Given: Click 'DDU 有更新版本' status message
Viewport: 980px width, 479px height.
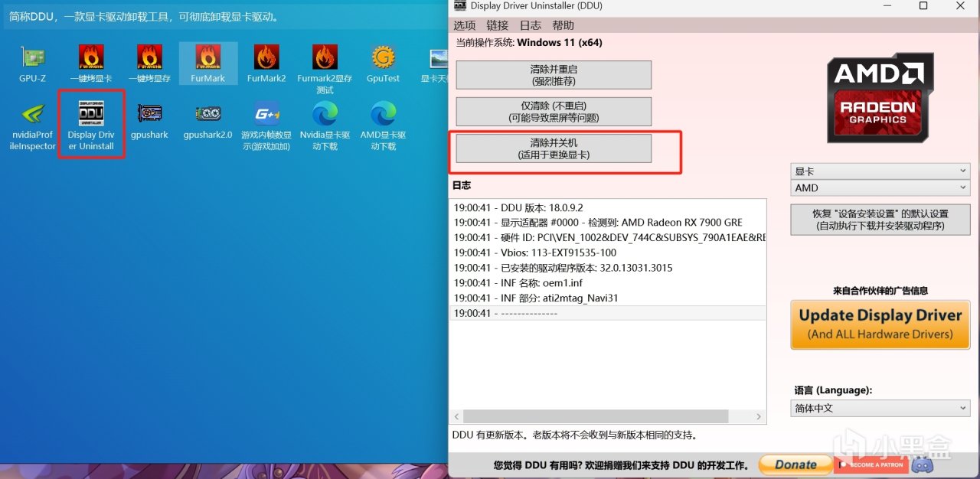Looking at the screenshot, I should pyautogui.click(x=575, y=435).
